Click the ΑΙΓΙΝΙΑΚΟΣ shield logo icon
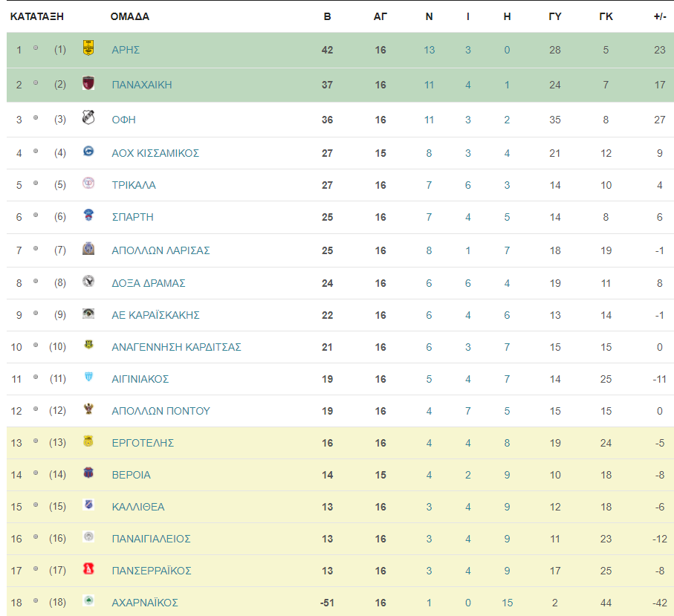The image size is (674, 616). pos(88,377)
